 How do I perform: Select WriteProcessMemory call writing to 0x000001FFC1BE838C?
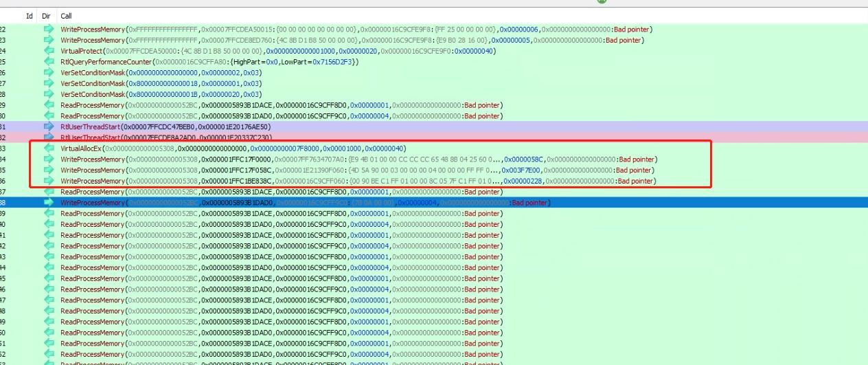tap(358, 181)
